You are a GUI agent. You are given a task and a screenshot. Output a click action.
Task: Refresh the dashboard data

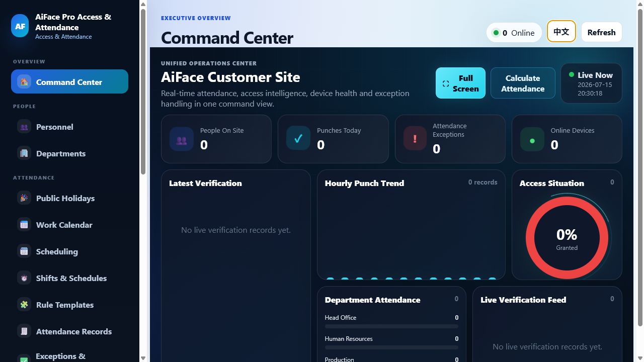601,32
